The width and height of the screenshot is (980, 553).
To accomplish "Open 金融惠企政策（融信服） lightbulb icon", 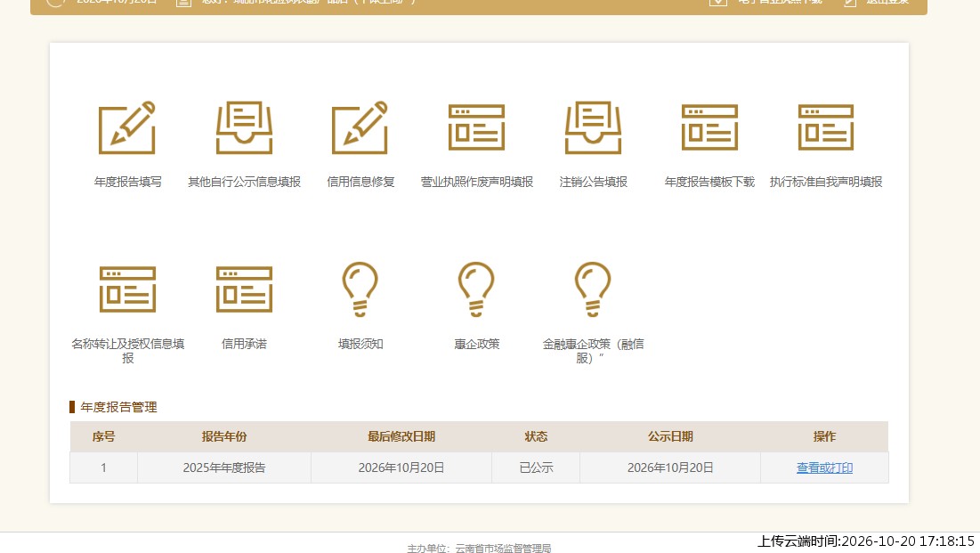I will coord(593,289).
